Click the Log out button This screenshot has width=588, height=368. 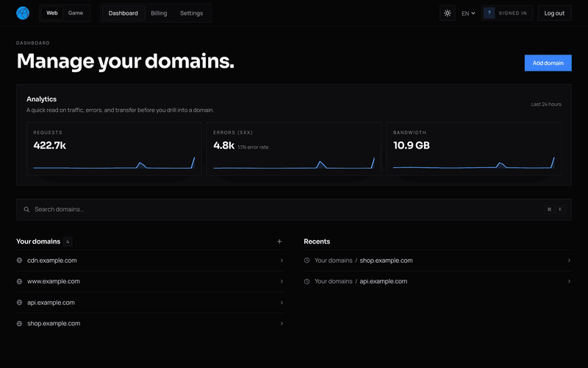tap(554, 13)
